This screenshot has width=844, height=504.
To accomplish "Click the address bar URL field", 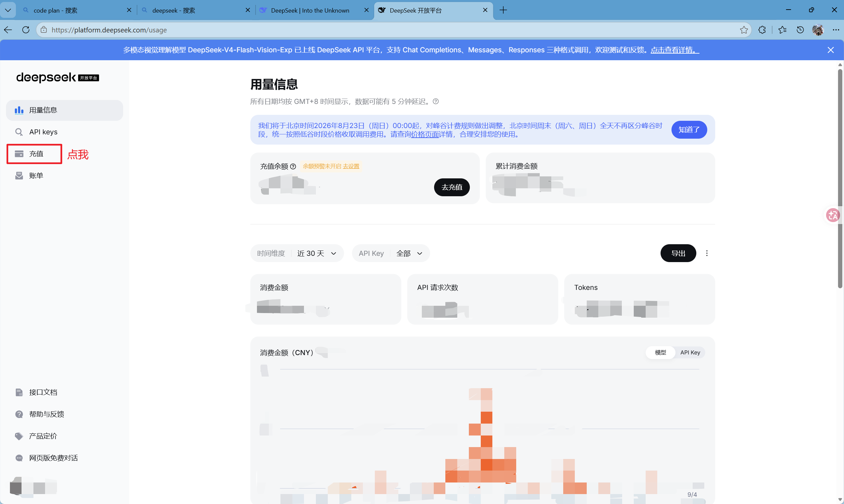I will (394, 30).
